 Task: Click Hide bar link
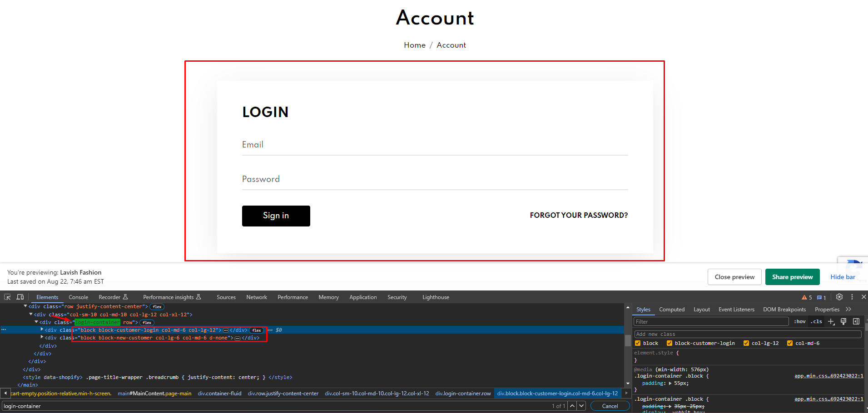pos(843,277)
